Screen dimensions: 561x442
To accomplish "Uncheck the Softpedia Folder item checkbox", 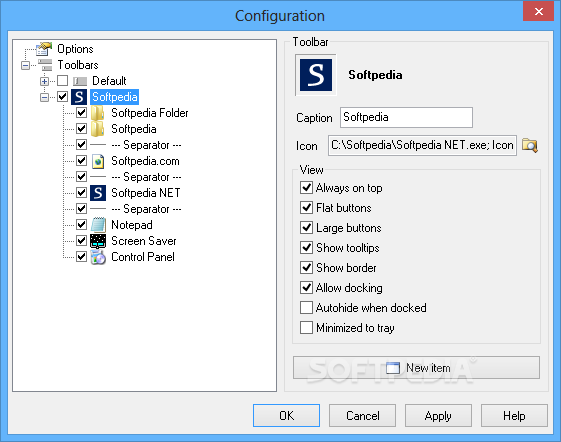I will tap(82, 112).
